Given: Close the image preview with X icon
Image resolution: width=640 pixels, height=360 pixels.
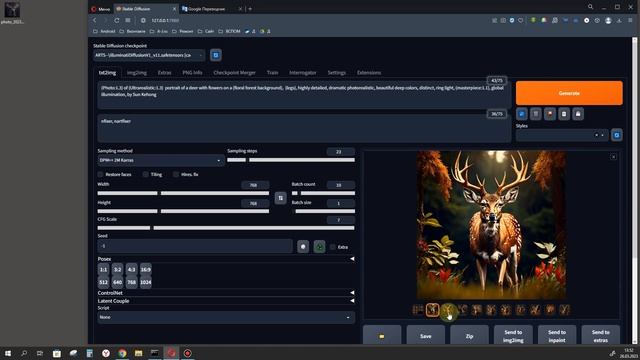Looking at the screenshot, I should (613, 157).
